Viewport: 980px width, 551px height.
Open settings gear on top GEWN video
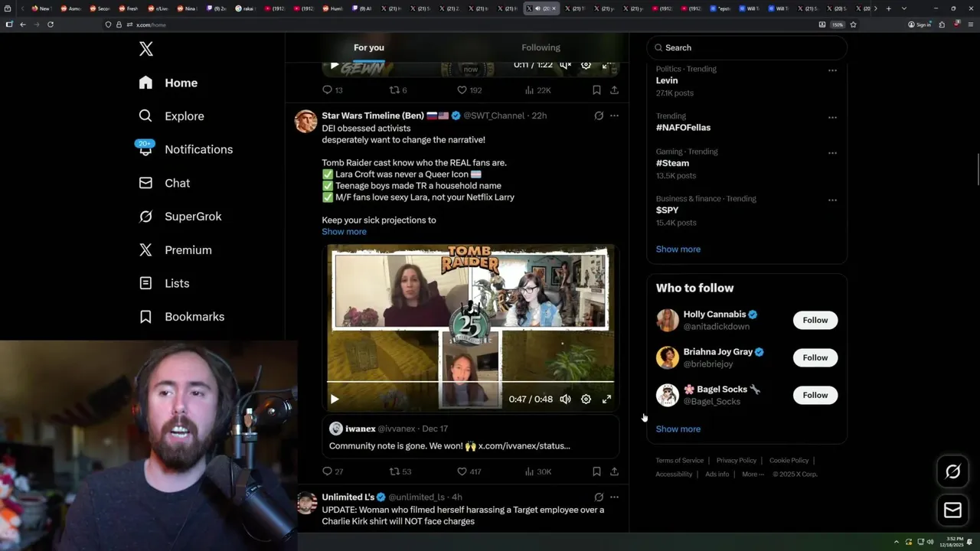point(586,65)
